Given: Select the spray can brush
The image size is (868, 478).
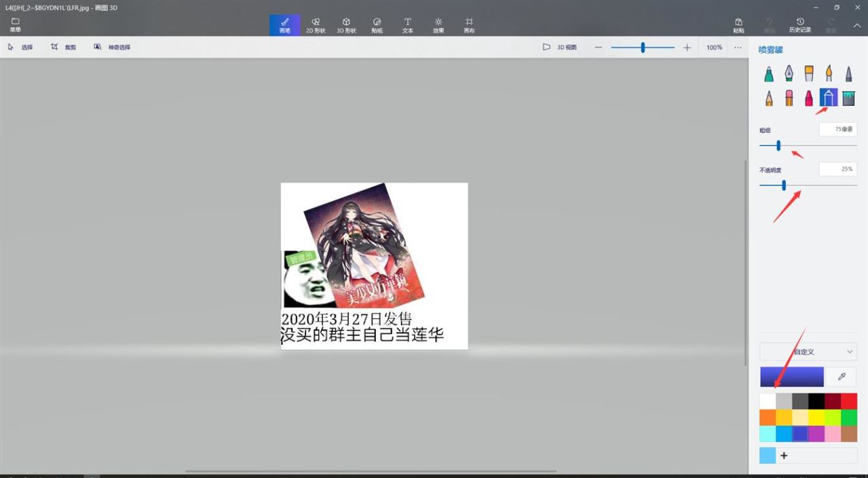Looking at the screenshot, I should click(x=829, y=98).
